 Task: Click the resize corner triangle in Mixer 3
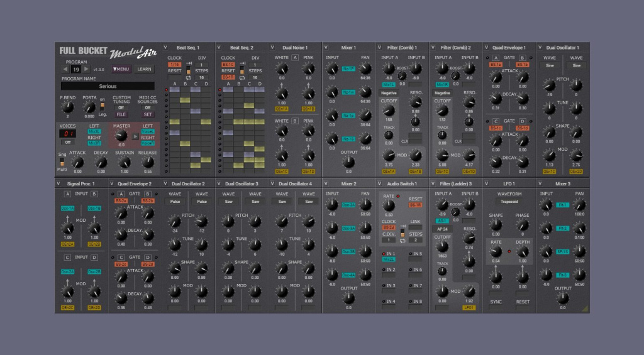coord(585,309)
